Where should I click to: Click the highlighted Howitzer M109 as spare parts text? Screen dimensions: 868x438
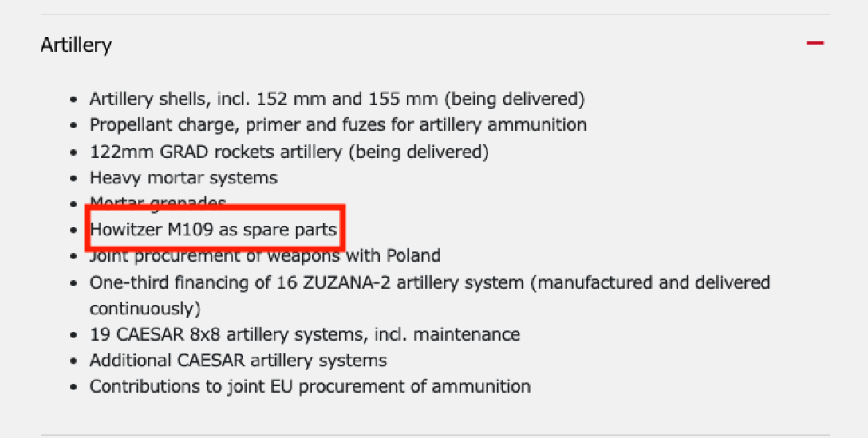[x=213, y=230]
